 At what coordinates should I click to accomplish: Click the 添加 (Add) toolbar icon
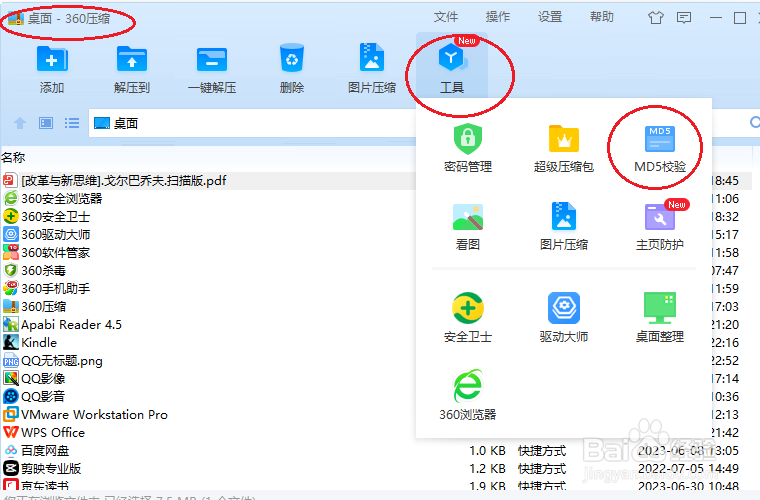tap(52, 69)
